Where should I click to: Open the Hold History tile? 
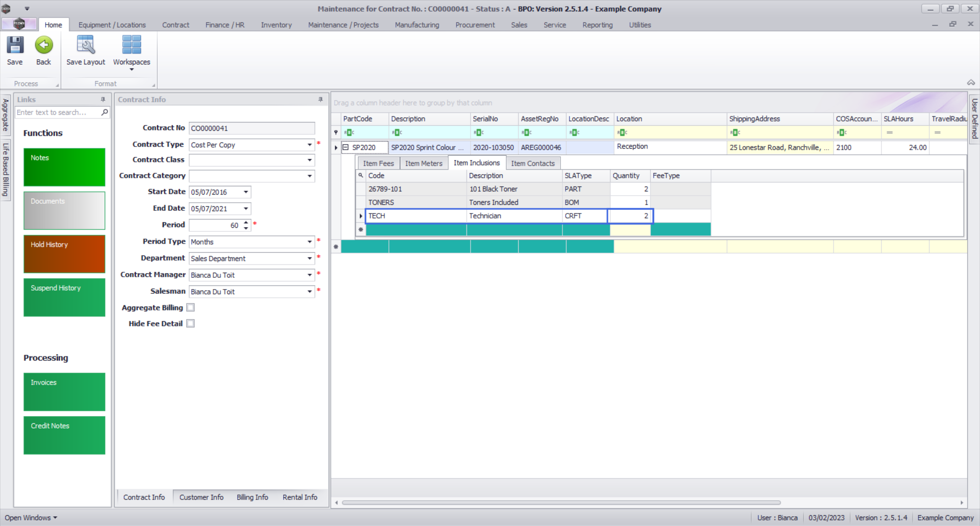64,254
